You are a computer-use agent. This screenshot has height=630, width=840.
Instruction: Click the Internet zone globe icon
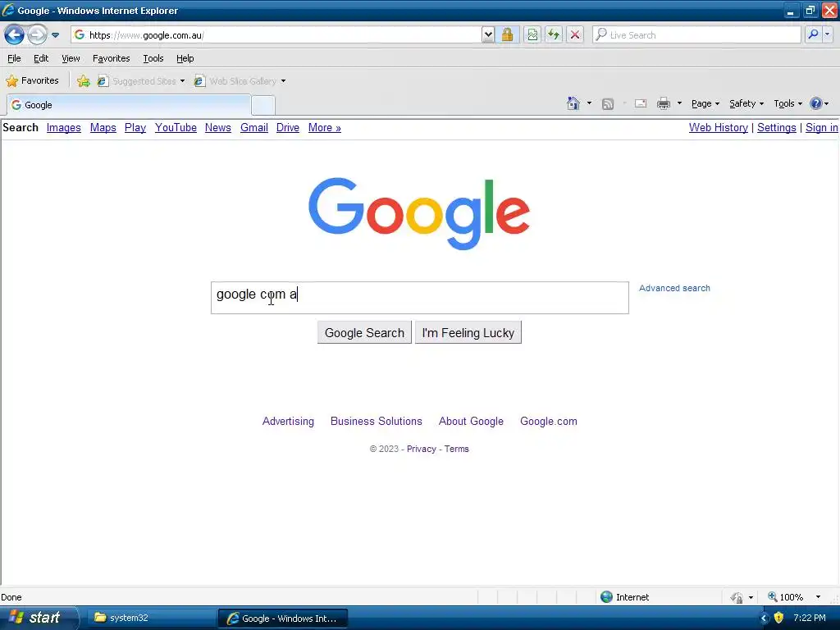point(606,597)
